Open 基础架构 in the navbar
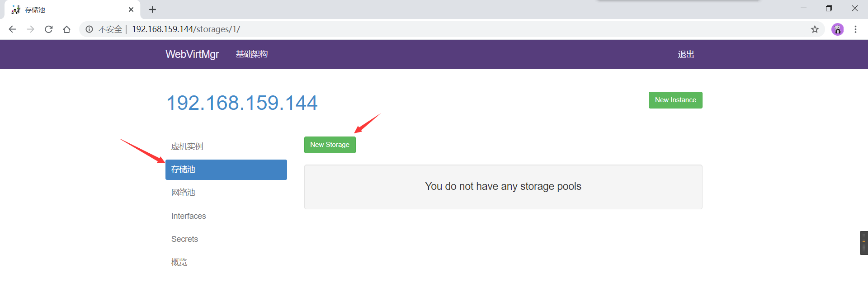 tap(252, 54)
